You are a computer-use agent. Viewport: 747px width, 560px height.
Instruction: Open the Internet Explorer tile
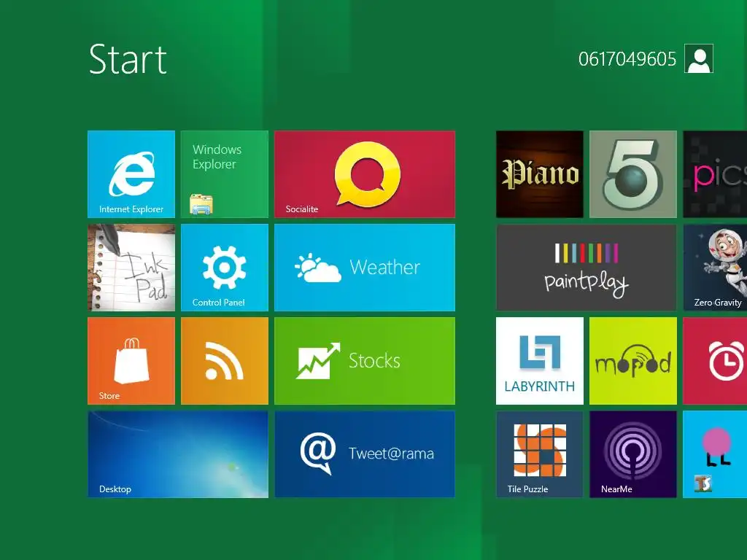[131, 174]
